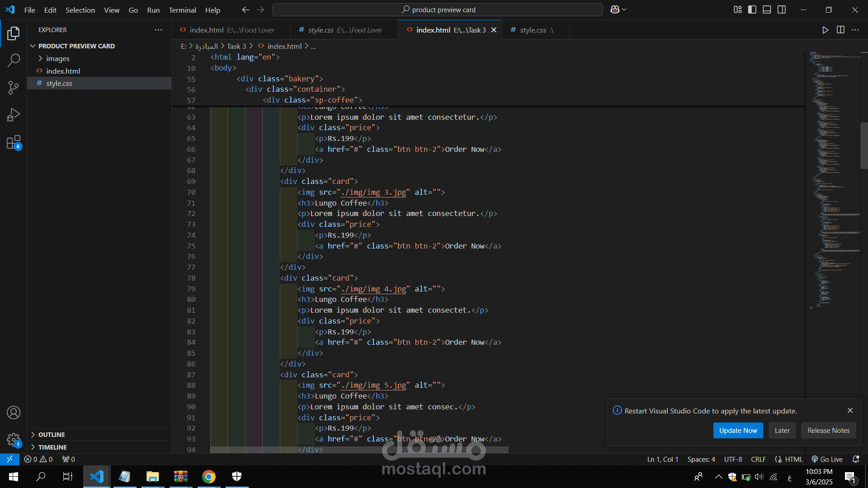Open the Manage gear icon
This screenshot has width=868, height=488.
(x=14, y=439)
